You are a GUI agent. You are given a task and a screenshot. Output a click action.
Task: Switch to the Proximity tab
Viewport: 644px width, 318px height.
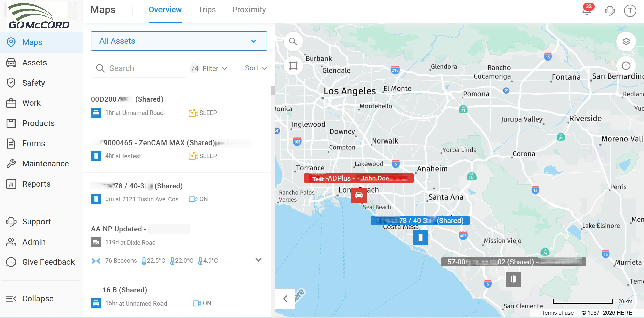[249, 10]
